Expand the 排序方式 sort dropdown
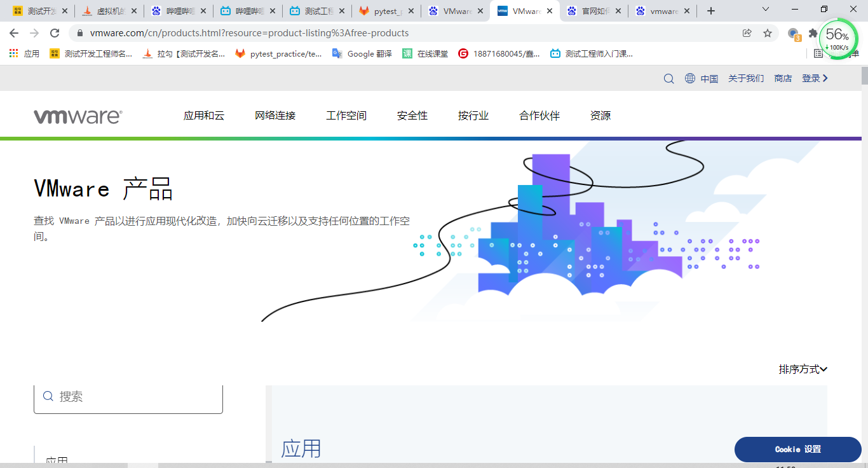Screen dimensions: 868x468 pos(803,369)
